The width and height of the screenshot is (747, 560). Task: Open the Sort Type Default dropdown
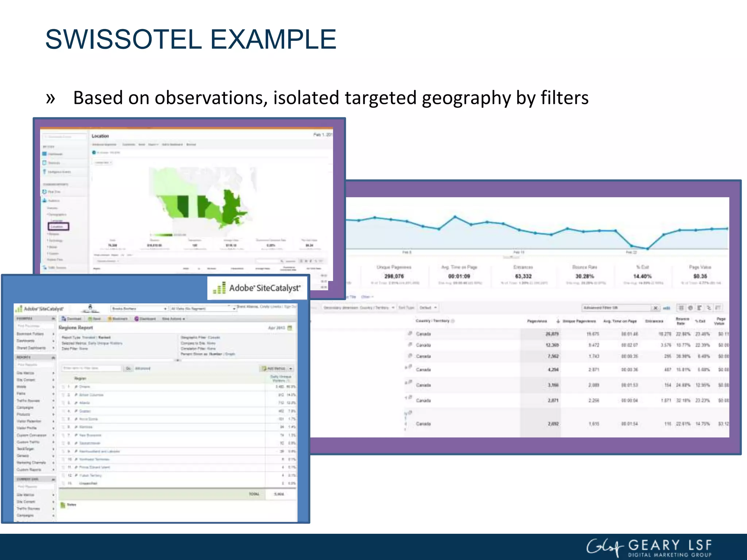428,308
